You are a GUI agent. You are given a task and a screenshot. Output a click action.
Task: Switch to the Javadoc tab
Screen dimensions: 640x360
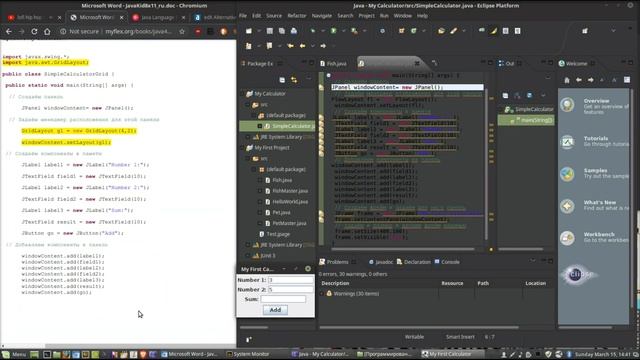(381, 262)
